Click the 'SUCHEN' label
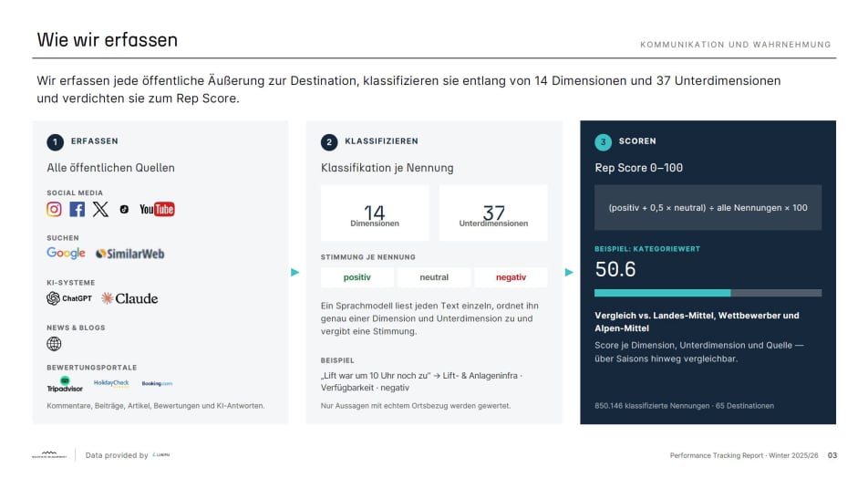The height and width of the screenshot is (489, 868). 63,237
